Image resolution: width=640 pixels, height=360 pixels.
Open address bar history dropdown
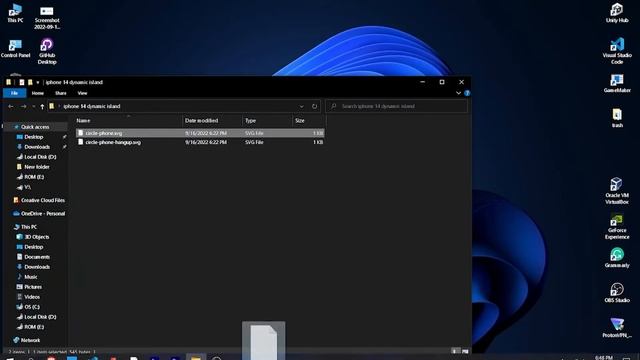coord(302,107)
